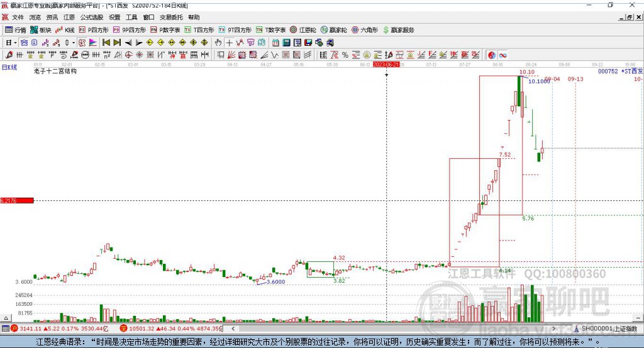The height and width of the screenshot is (348, 644).
Task: Click the 5.76 green price label
Action: click(528, 219)
